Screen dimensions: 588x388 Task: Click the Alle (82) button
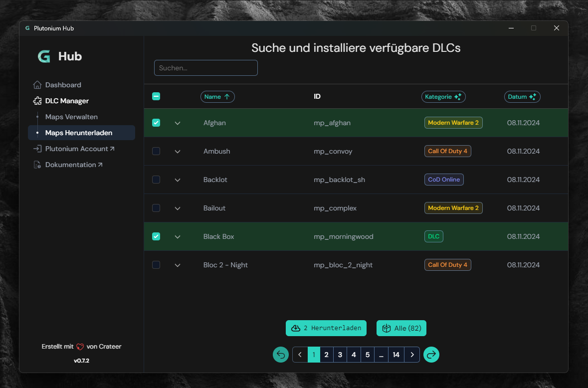(x=401, y=328)
